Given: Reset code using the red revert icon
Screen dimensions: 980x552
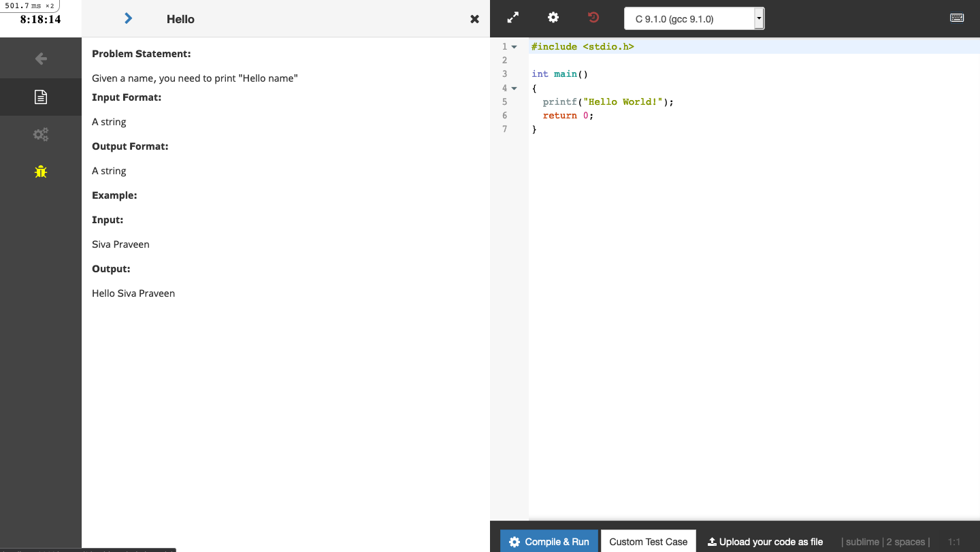Looking at the screenshot, I should pos(593,17).
